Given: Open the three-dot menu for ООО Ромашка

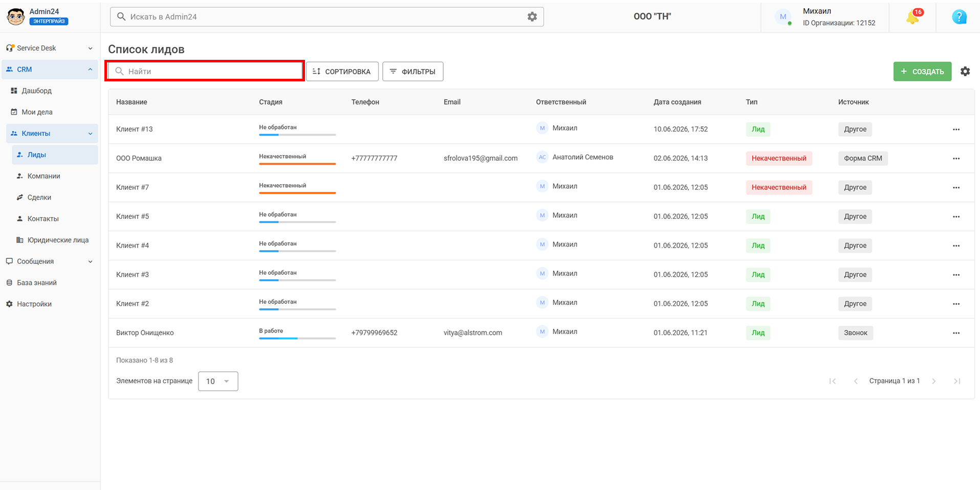Looking at the screenshot, I should click(x=956, y=159).
